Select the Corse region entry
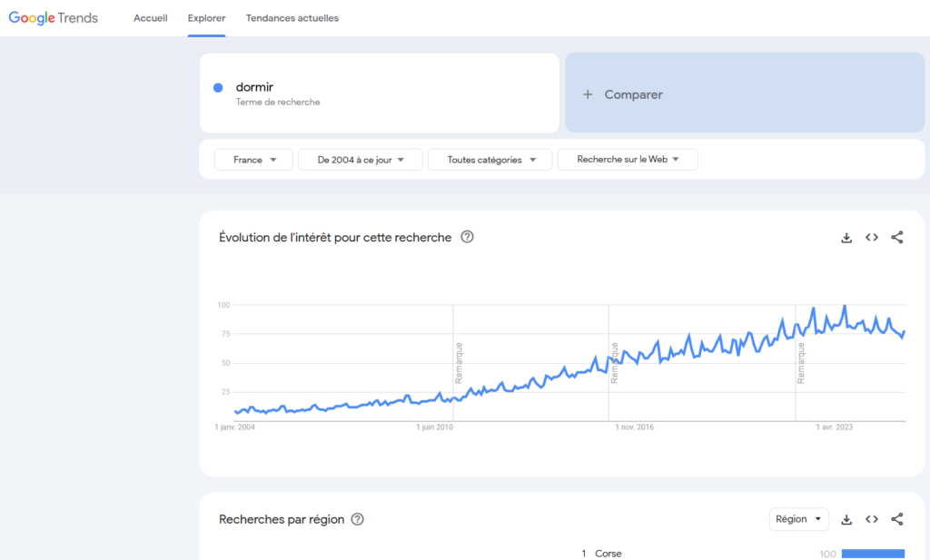Image resolution: width=930 pixels, height=560 pixels. coord(608,553)
